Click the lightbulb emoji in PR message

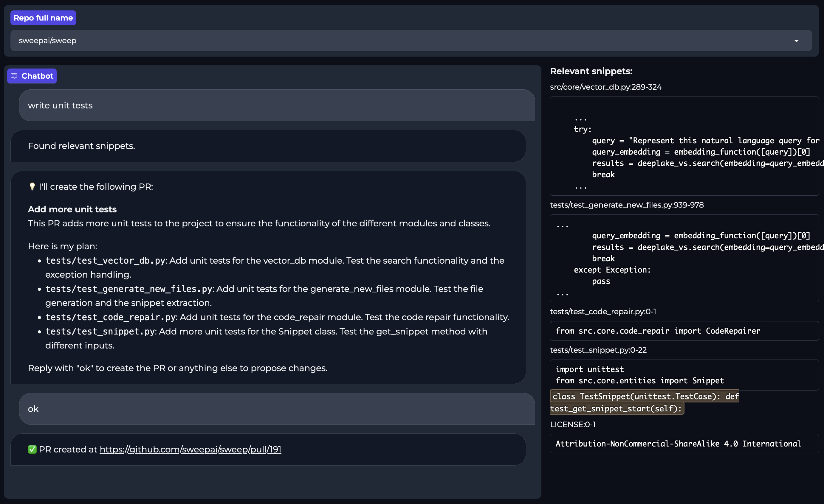32,186
